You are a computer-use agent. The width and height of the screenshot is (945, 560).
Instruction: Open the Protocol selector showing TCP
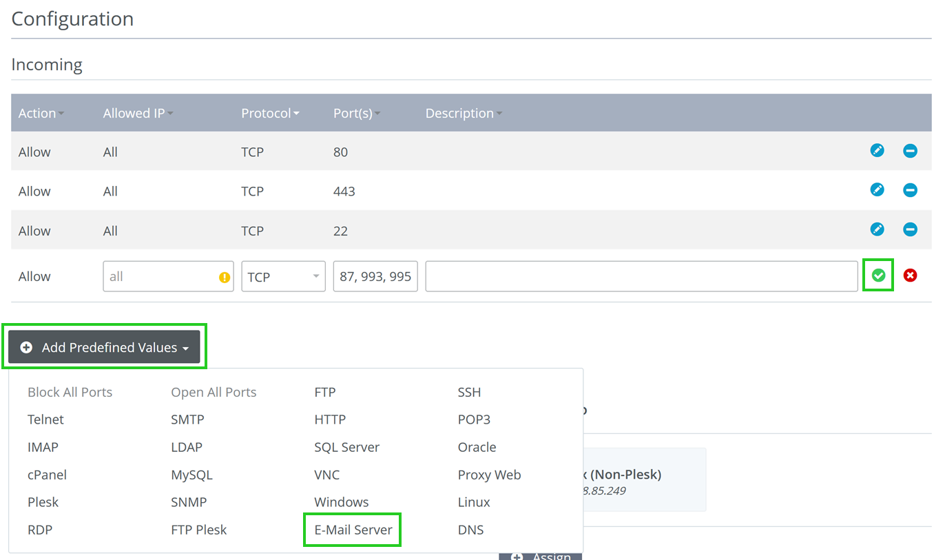tap(282, 276)
